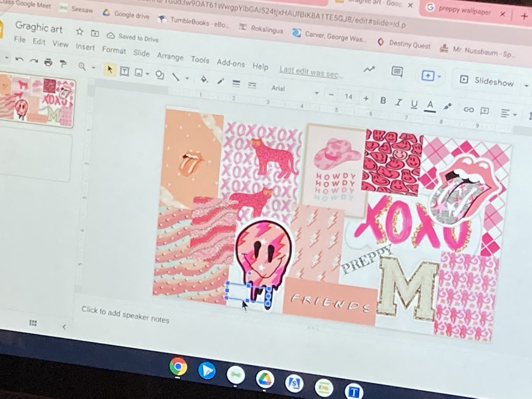Image resolution: width=532 pixels, height=399 pixels.
Task: Choose the Select arrow cursor tool
Action: (110, 69)
